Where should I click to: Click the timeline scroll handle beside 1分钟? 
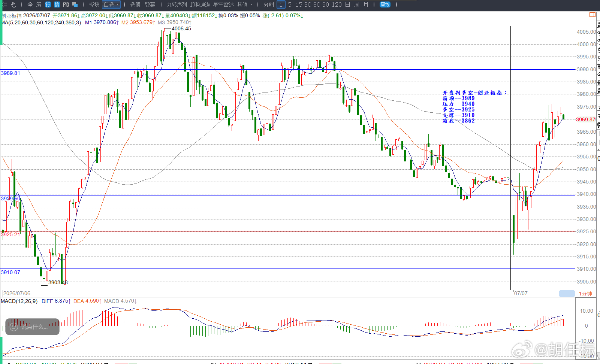tap(567, 294)
